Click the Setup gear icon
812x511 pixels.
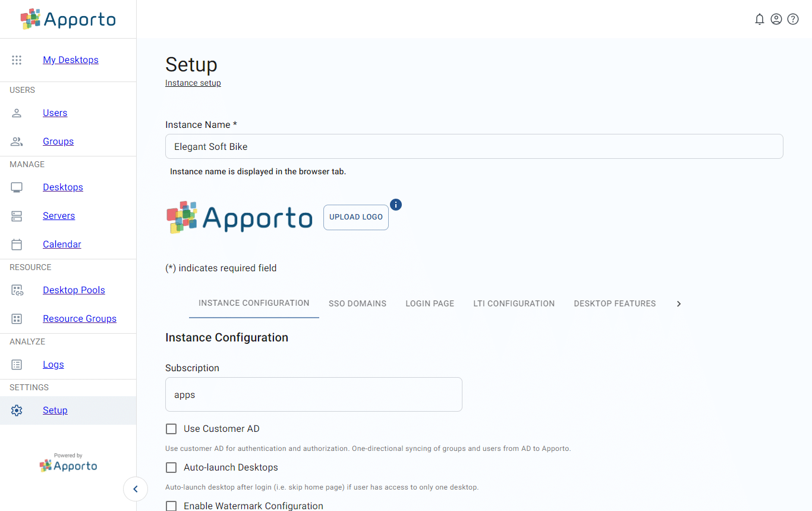pos(16,410)
